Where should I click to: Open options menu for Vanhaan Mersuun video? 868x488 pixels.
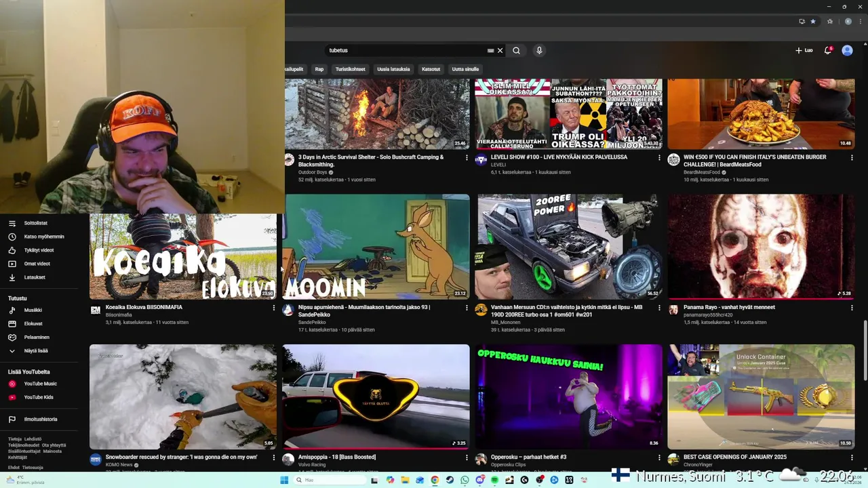coord(659,308)
